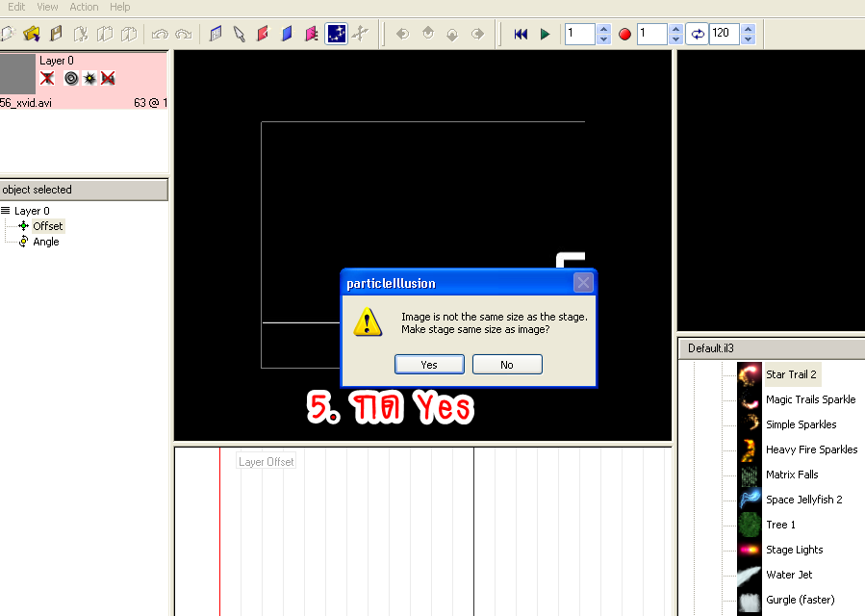
Task: Click the red Save Output record button
Action: tap(624, 35)
